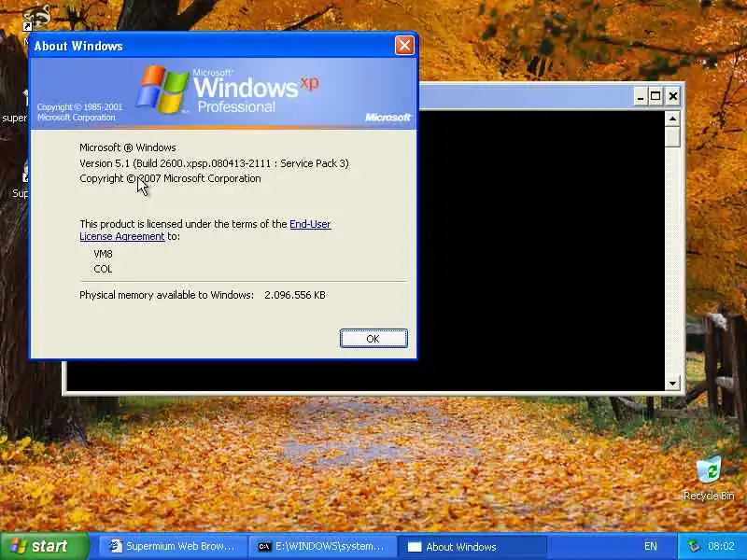Image resolution: width=747 pixels, height=560 pixels.
Task: Click Copyright 2007 Microsoft Corporation text
Action: click(170, 178)
